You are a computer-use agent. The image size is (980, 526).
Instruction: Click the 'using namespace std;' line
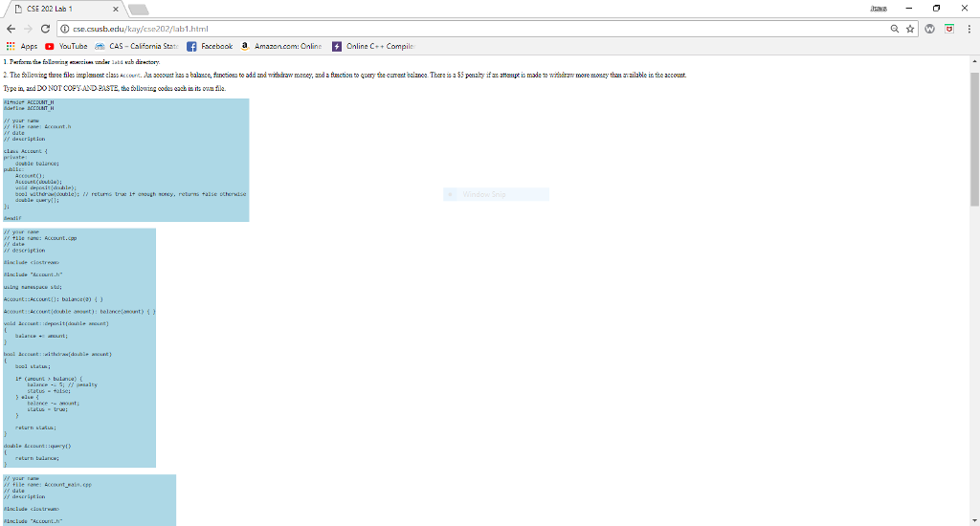tap(33, 287)
